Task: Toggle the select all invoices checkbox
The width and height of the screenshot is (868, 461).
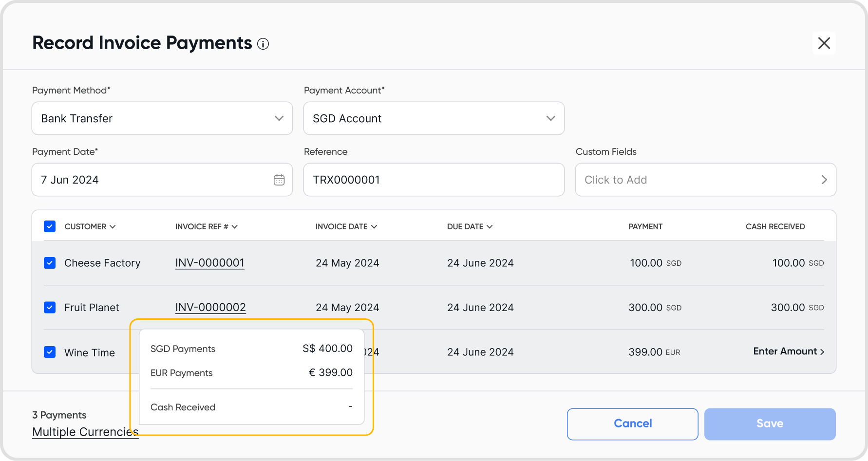Action: tap(50, 226)
